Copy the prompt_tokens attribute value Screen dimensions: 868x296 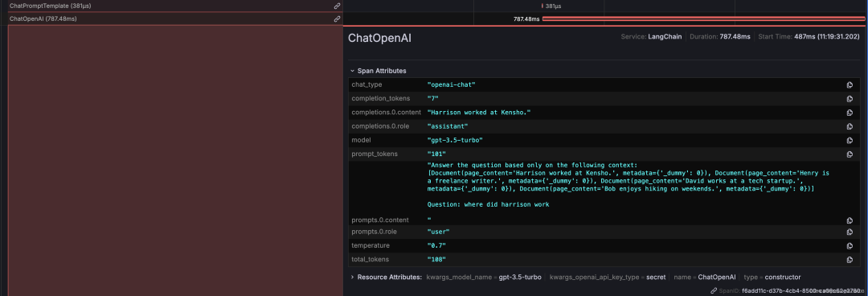pos(850,154)
